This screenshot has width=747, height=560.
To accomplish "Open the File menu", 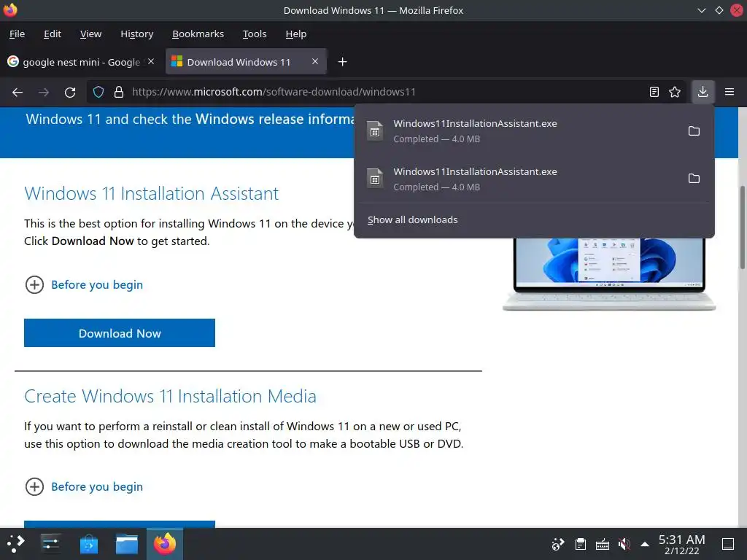I will click(18, 34).
